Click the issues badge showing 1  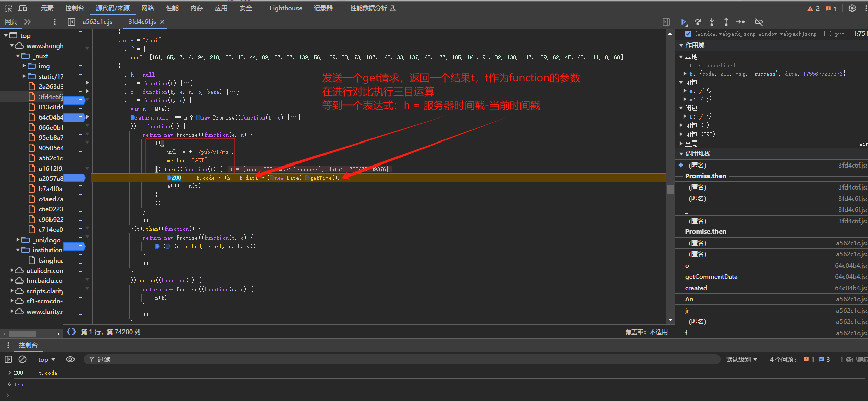pos(831,9)
